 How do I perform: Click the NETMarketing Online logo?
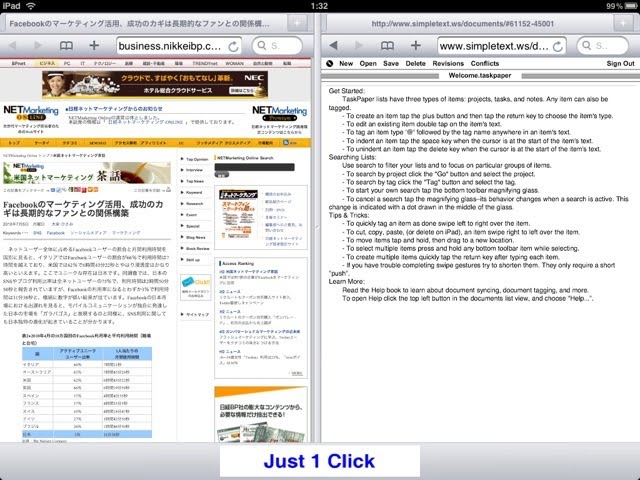pos(31,113)
